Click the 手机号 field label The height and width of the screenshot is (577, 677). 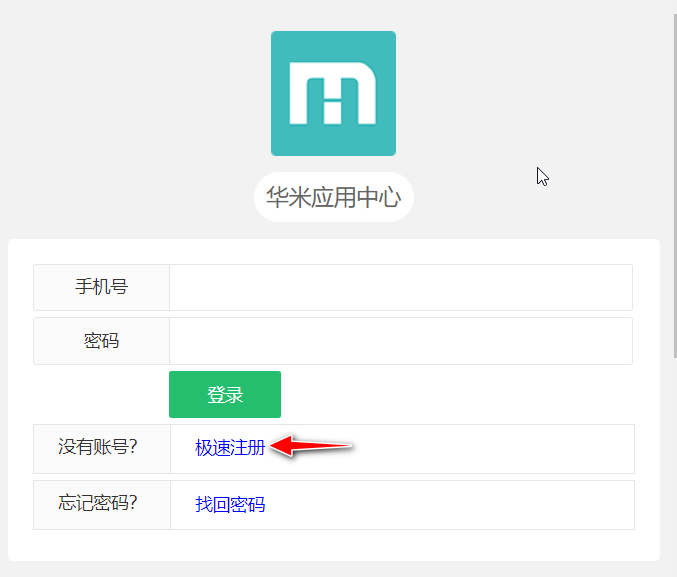(101, 287)
